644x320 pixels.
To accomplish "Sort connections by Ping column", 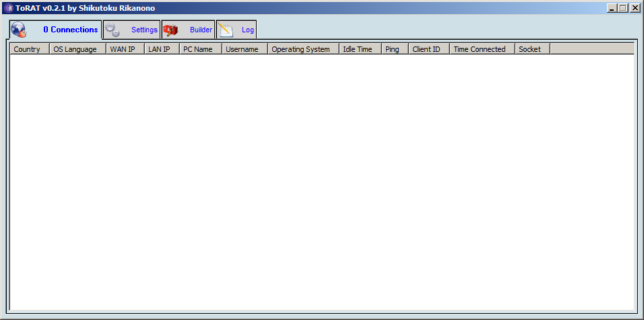I will point(394,49).
